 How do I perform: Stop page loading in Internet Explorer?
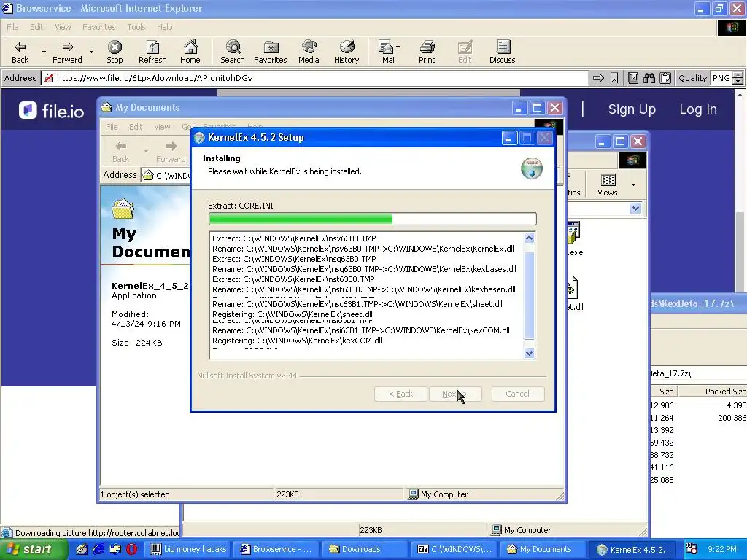tap(115, 52)
